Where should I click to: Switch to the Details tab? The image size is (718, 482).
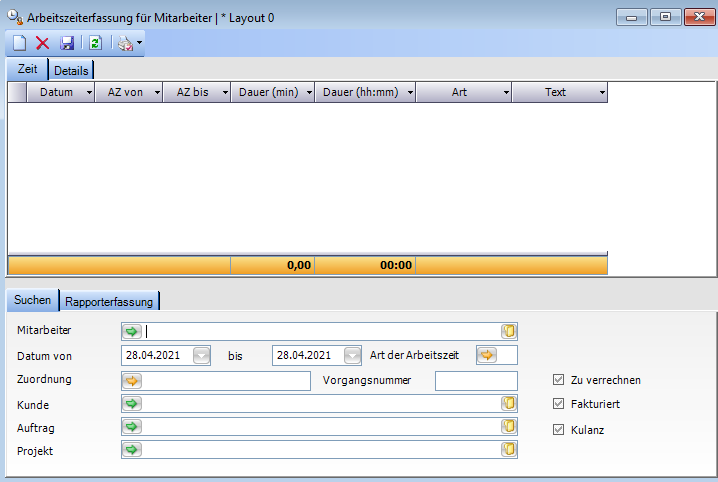[x=71, y=70]
